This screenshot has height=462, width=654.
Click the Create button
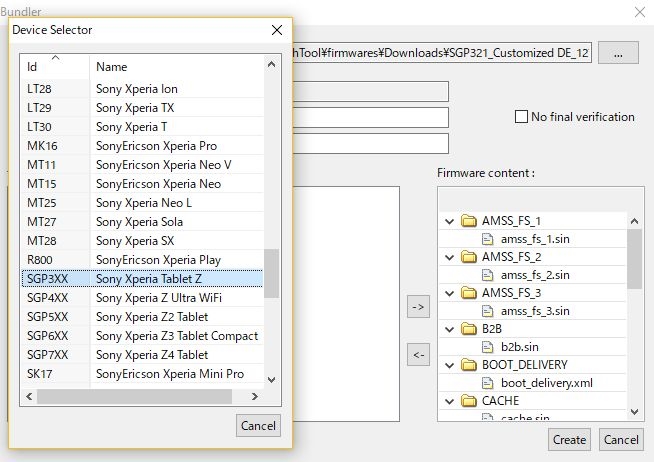[x=569, y=440]
